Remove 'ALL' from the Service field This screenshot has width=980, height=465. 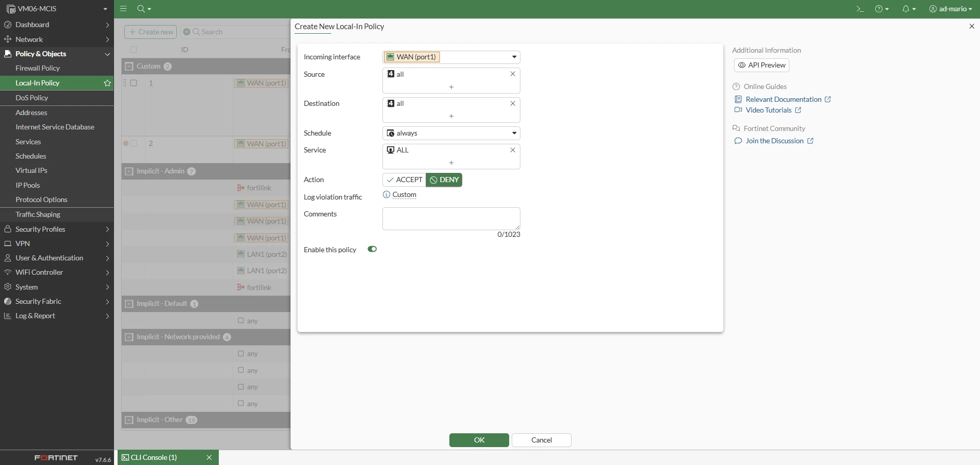tap(513, 150)
